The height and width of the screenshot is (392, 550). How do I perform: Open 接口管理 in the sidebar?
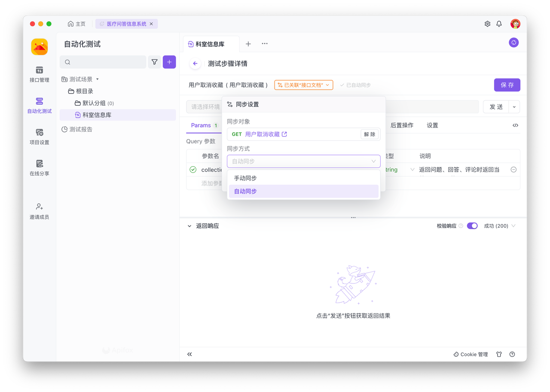pos(39,74)
